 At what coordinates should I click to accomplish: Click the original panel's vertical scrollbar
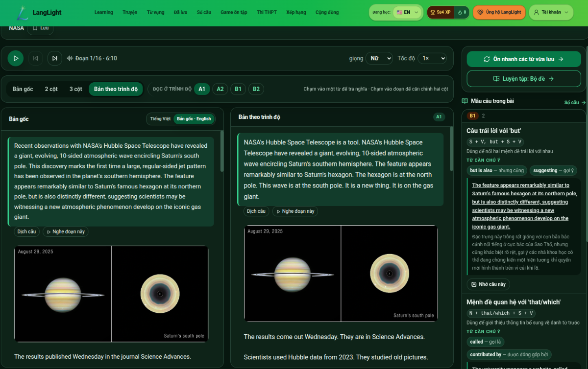(222, 151)
